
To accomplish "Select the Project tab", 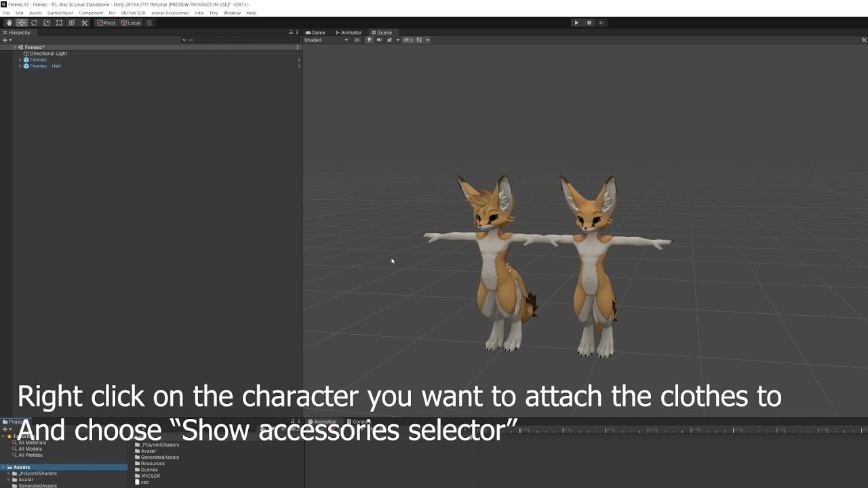I will point(15,422).
